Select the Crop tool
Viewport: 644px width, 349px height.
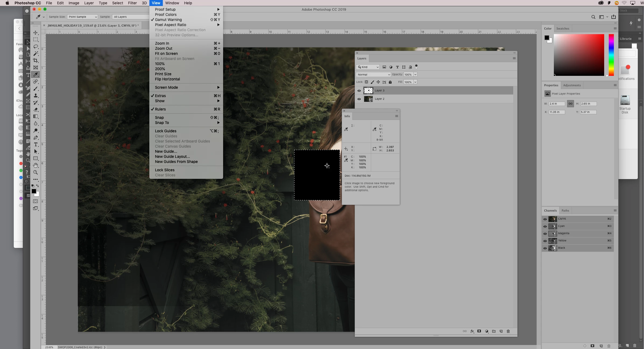tap(36, 60)
